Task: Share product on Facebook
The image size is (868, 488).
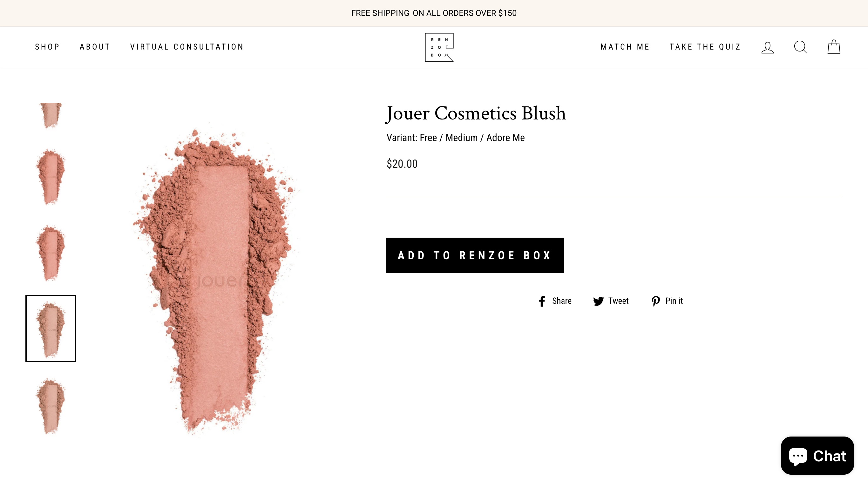Action: coord(555,301)
